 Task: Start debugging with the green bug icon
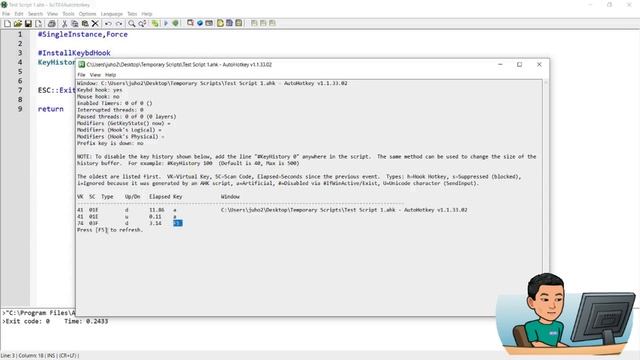pyautogui.click(x=176, y=23)
